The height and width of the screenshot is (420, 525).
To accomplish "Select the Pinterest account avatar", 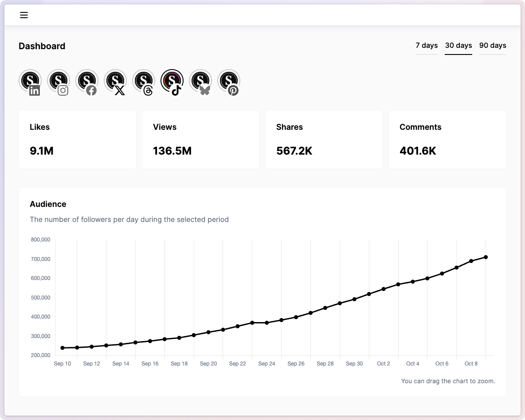I will [229, 82].
